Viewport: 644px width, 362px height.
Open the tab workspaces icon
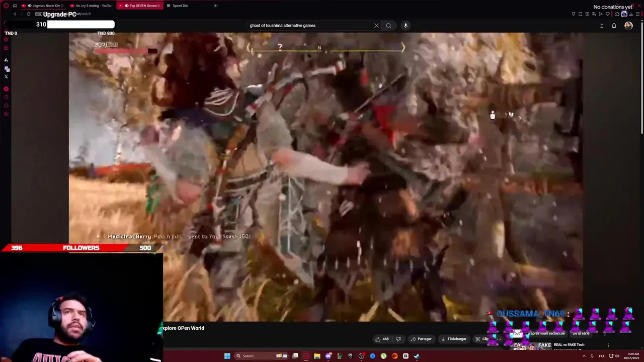tap(15, 6)
